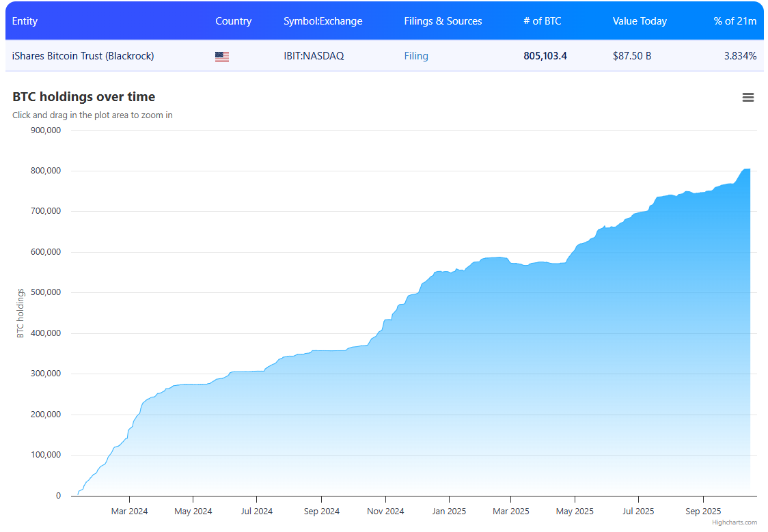The image size is (768, 532).
Task: Click the 900,000 y-axis label
Action: 46,130
